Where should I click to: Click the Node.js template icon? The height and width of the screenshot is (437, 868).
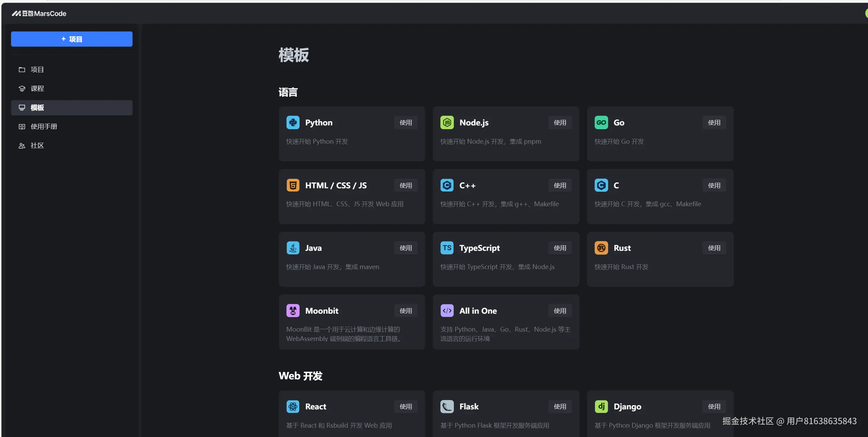tap(447, 123)
